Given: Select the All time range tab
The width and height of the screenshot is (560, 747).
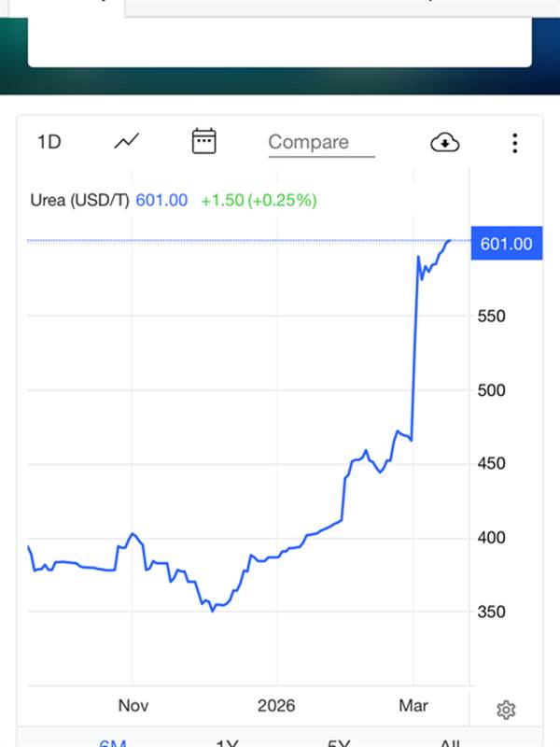Looking at the screenshot, I should (x=450, y=742).
